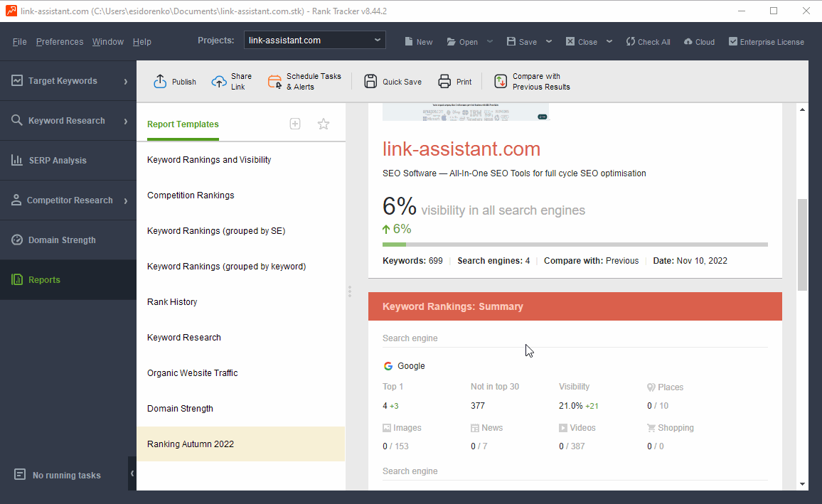
Task: Click the Target Keywords chart icon
Action: [17, 80]
